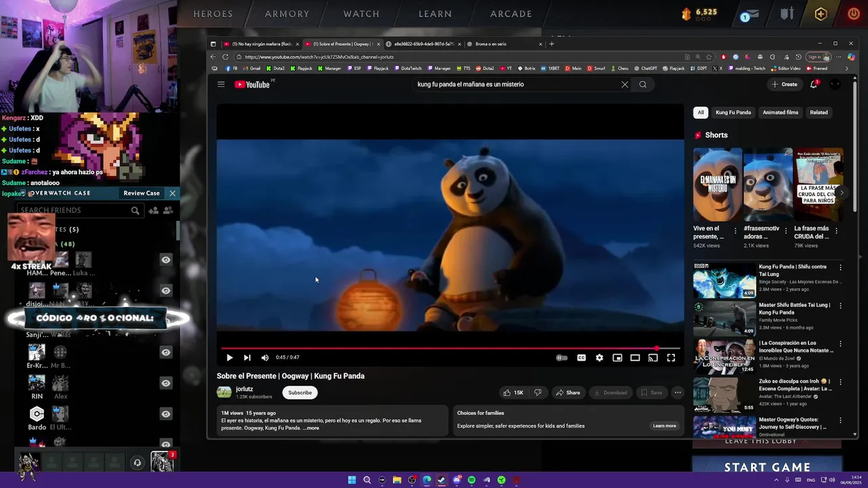Open more actions ellipsis under video
Image resolution: width=868 pixels, height=488 pixels.
click(x=677, y=392)
